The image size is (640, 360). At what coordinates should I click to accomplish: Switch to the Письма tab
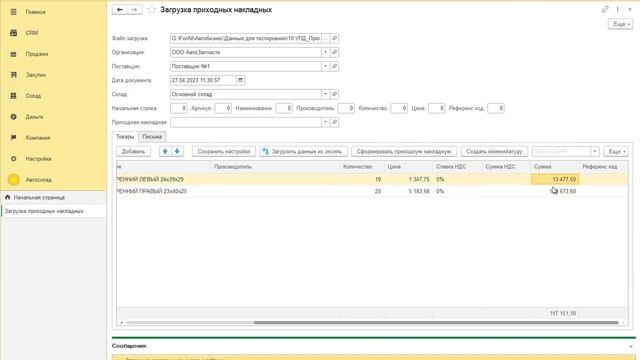(152, 137)
